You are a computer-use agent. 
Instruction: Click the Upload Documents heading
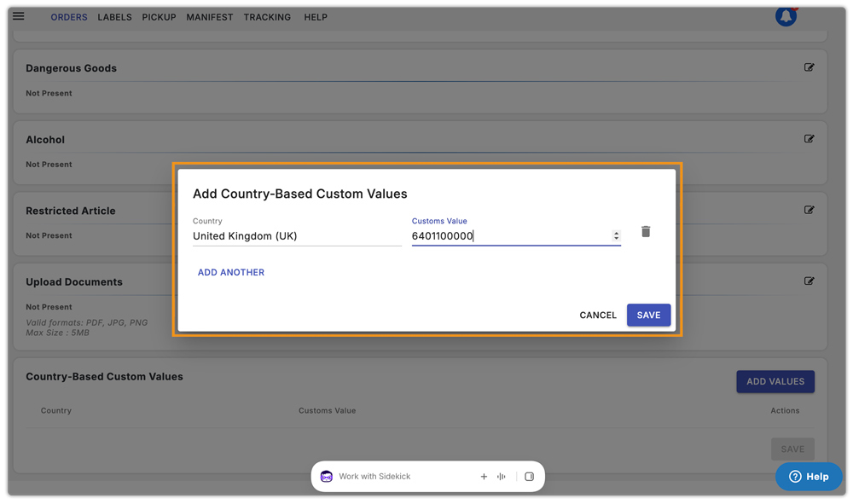click(74, 282)
